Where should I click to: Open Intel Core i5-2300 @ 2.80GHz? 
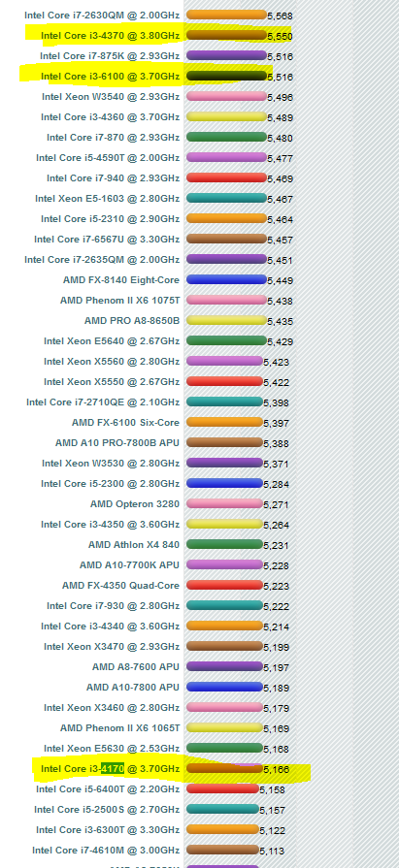(111, 483)
